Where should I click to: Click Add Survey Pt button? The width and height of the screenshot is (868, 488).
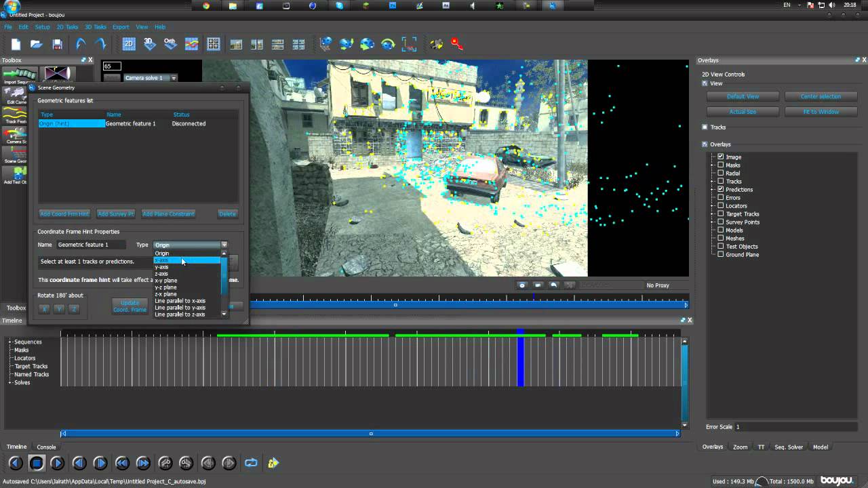[x=116, y=213]
